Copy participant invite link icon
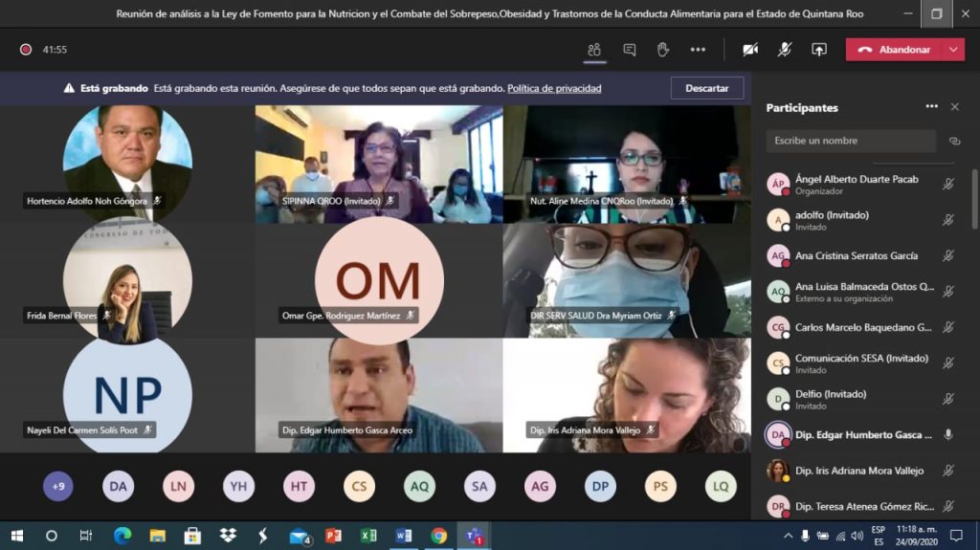 [x=954, y=141]
